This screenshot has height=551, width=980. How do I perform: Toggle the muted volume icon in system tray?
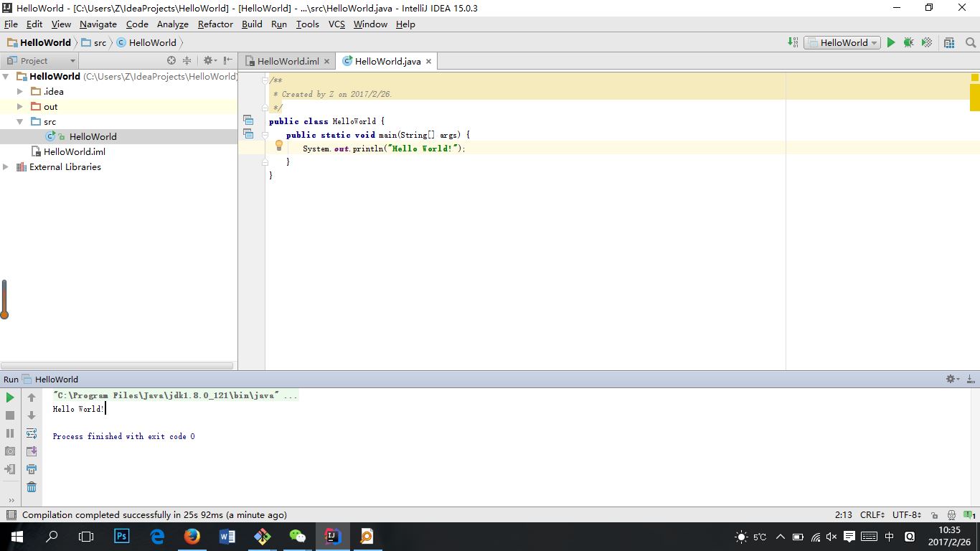tap(832, 537)
